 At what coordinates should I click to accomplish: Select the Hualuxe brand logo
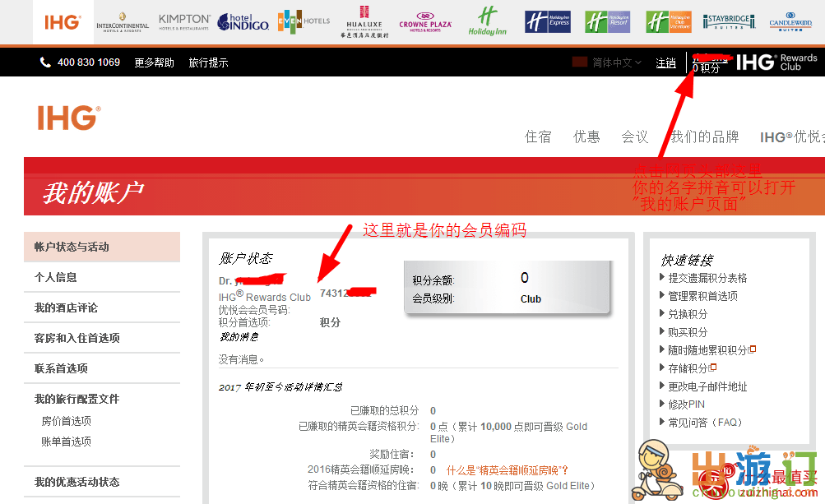coord(364,22)
